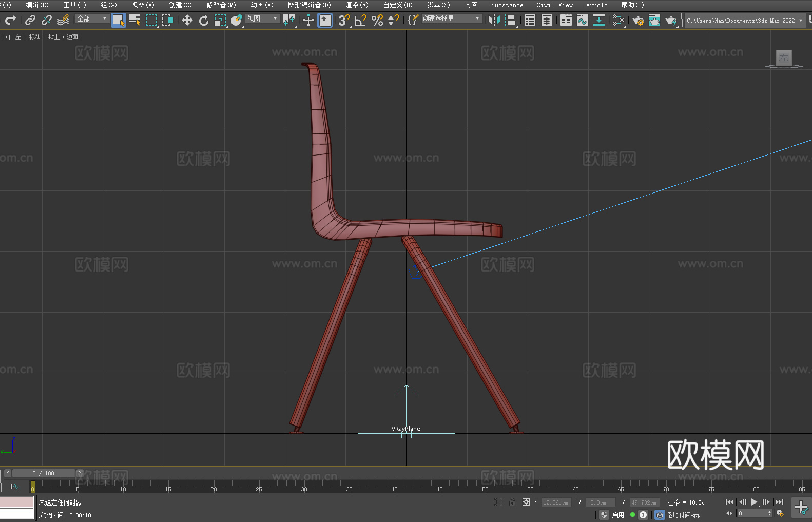Click Edit Named Selection Sets icon
This screenshot has width=812, height=522.
[413, 20]
